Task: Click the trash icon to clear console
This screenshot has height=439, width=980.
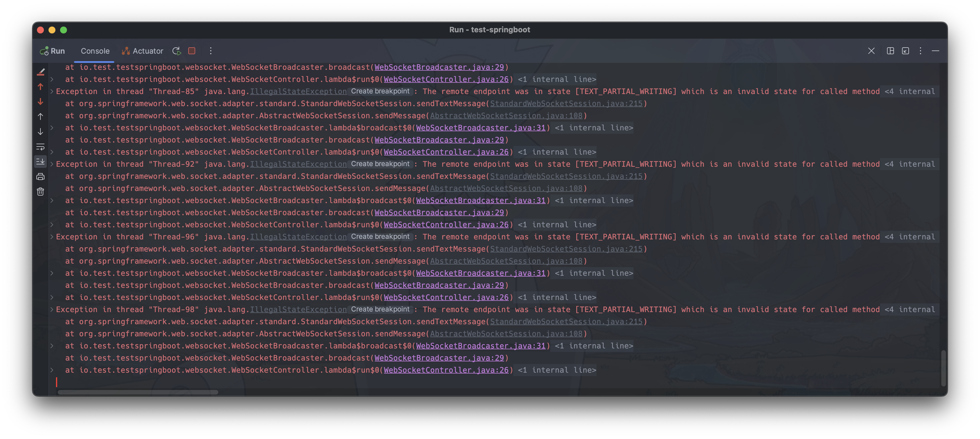Action: [x=40, y=192]
